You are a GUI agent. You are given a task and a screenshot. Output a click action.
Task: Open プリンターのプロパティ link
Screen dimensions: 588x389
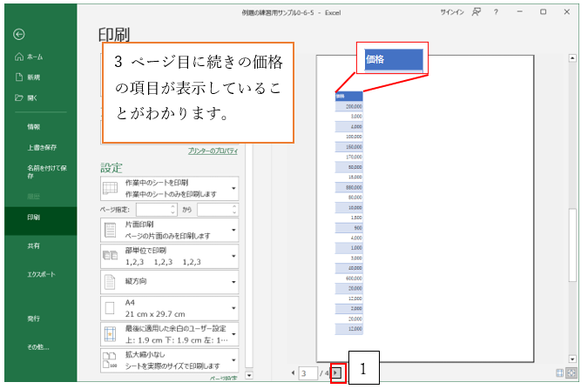click(x=213, y=151)
